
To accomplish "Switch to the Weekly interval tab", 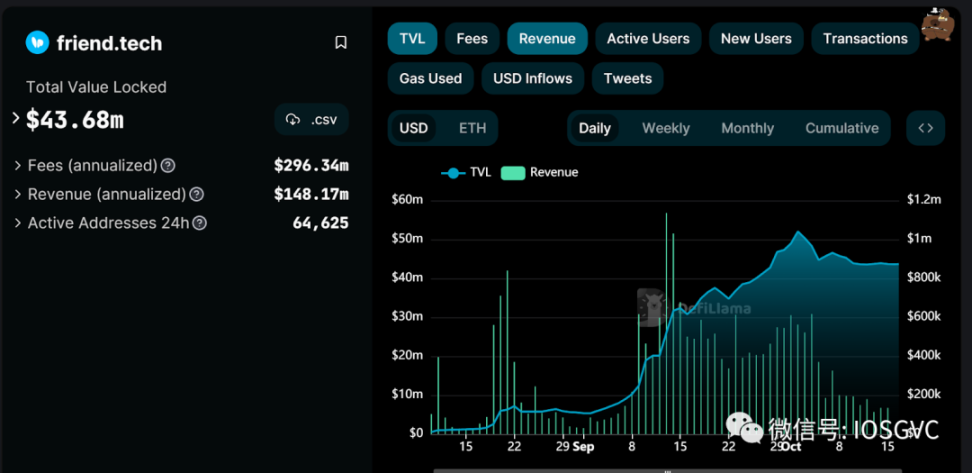I will [665, 128].
